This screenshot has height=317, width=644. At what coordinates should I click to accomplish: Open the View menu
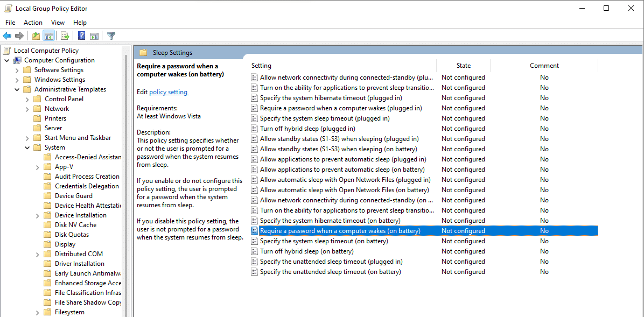point(58,23)
